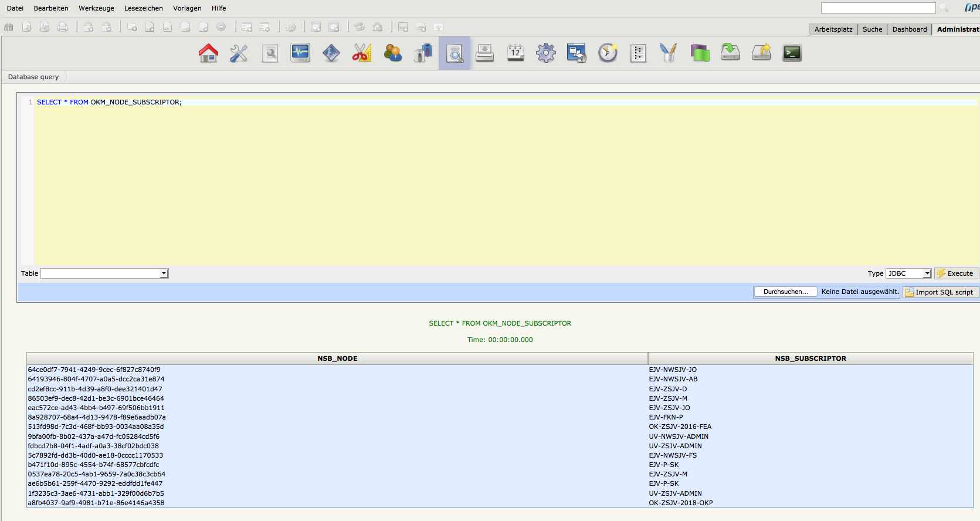Click the greyed round delete icon
The height and width of the screenshot is (521, 980).
(x=221, y=27)
